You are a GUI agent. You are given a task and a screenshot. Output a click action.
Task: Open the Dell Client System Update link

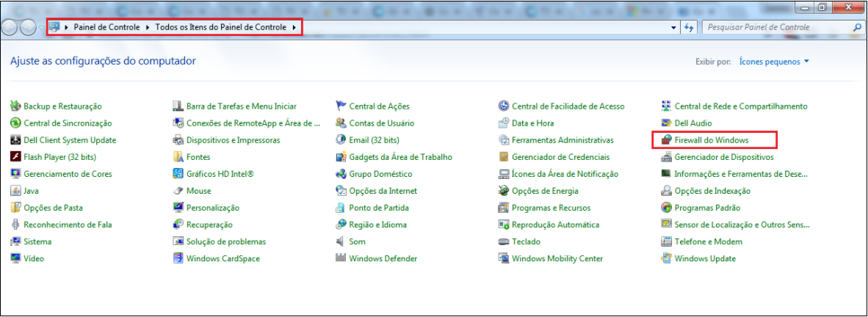[x=70, y=140]
